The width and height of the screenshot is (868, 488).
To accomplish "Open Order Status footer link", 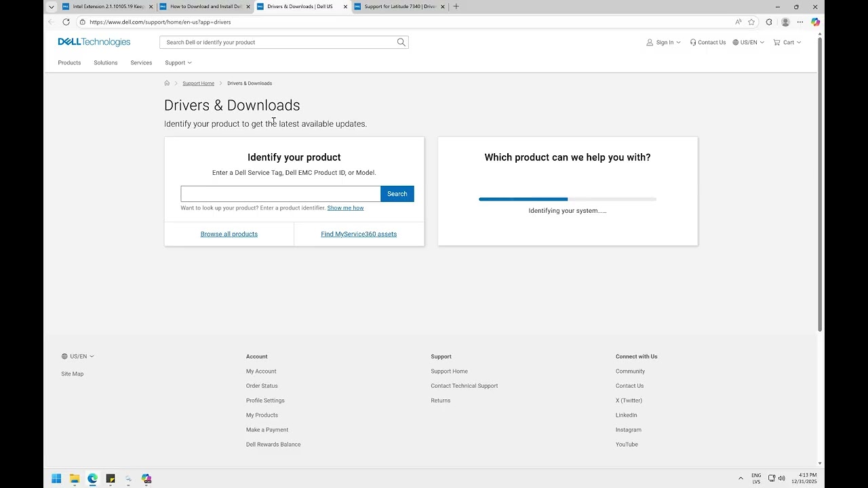I will [262, 386].
